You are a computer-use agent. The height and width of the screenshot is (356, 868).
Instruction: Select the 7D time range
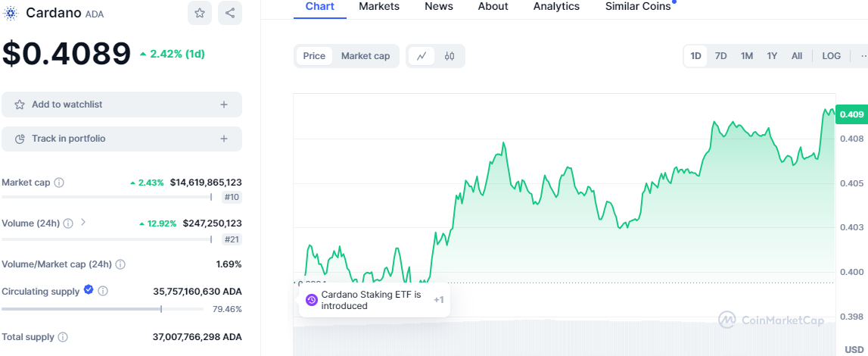tap(720, 56)
